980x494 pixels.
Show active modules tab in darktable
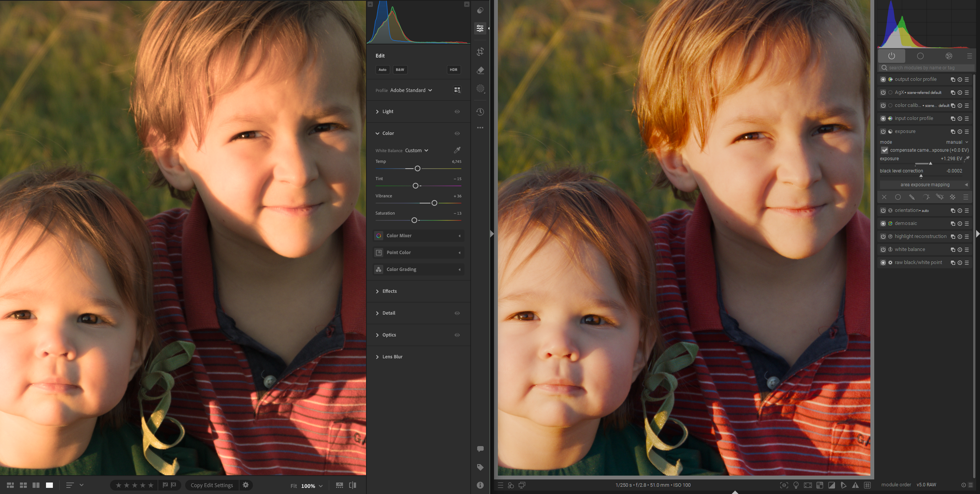(x=891, y=56)
